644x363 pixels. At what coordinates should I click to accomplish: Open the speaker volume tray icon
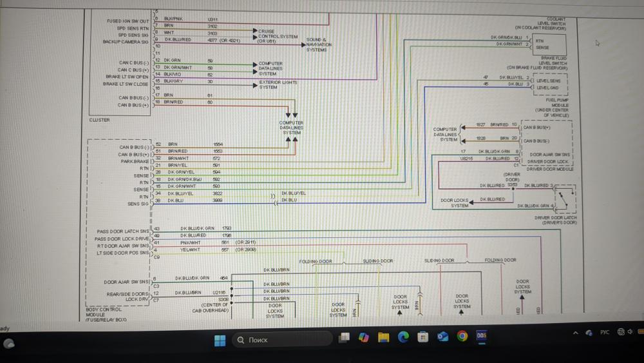(x=630, y=331)
